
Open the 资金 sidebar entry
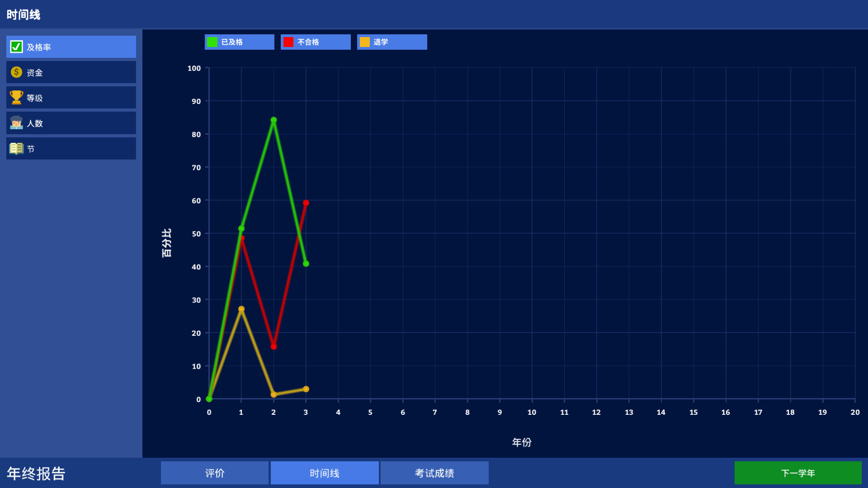71,72
